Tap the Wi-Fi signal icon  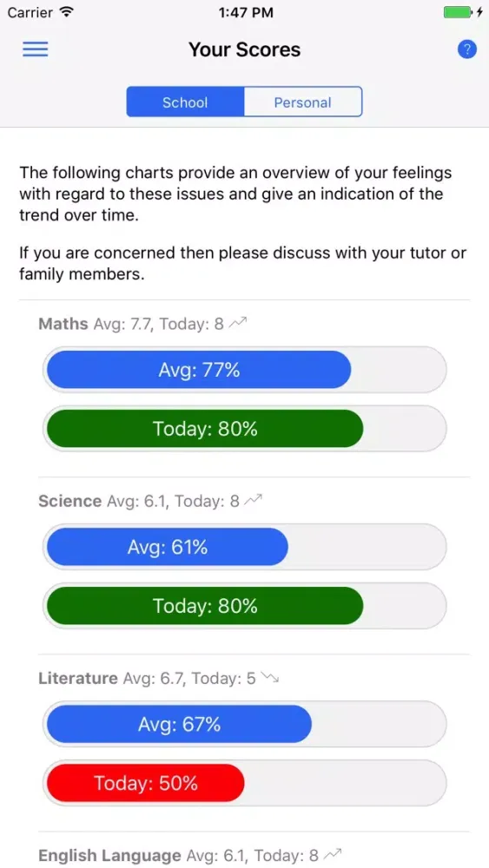[x=67, y=11]
